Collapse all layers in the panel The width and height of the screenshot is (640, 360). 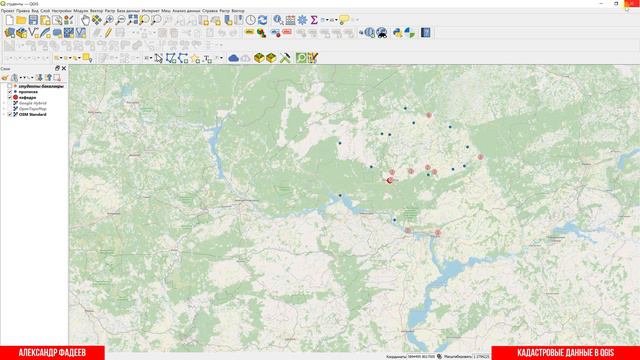click(48, 78)
